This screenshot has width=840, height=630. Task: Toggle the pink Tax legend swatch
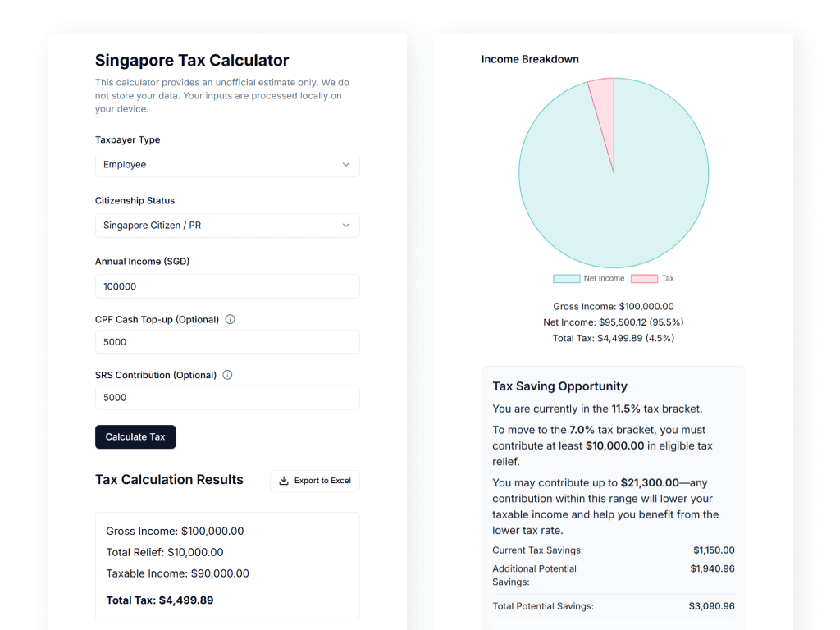[x=644, y=279]
